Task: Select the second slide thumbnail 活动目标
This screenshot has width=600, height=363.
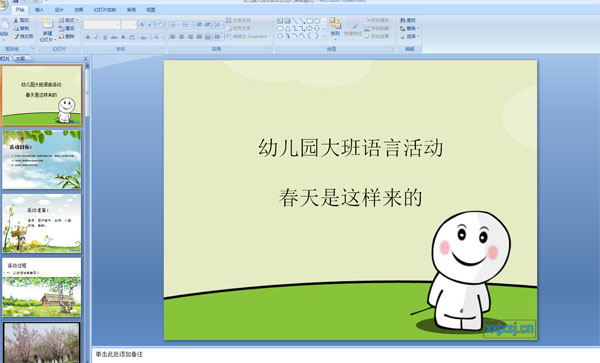Action: coord(42,160)
